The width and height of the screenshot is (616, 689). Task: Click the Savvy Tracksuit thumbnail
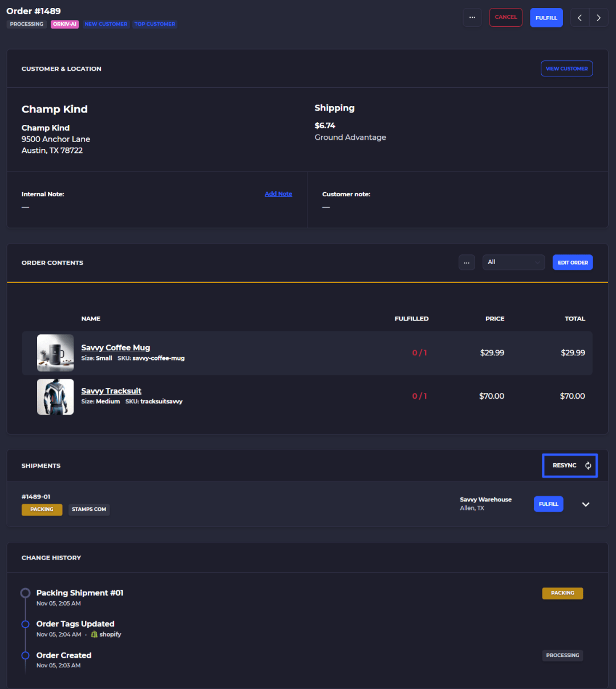[55, 397]
